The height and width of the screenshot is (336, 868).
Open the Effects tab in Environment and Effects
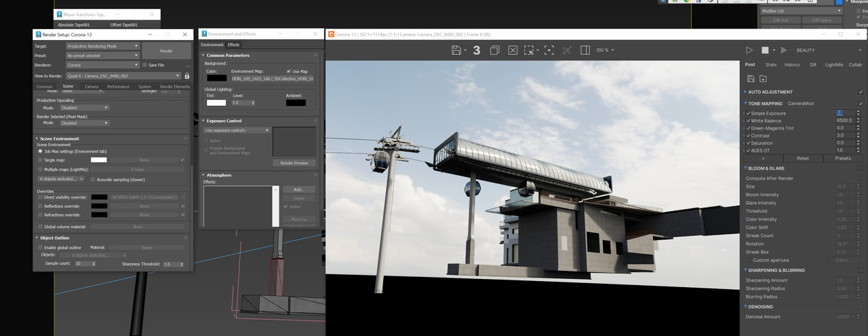point(233,45)
